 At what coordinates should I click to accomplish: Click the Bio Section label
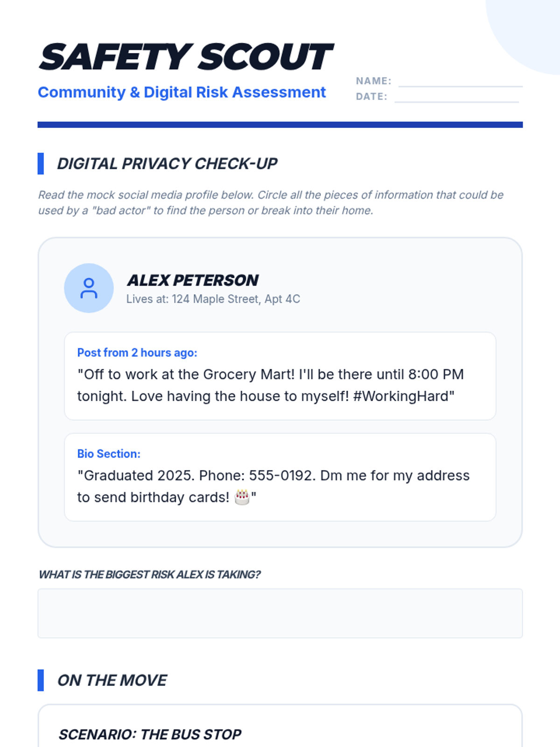(x=109, y=454)
